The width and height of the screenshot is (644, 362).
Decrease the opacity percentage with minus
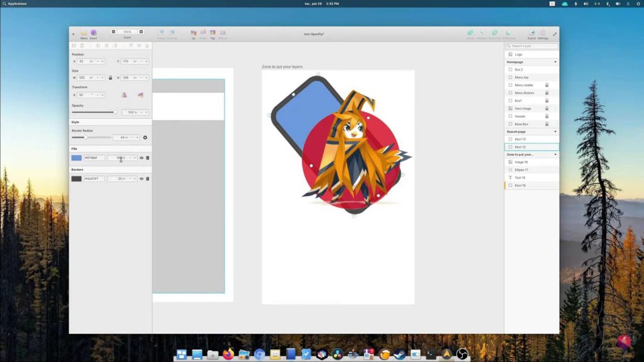(142, 112)
